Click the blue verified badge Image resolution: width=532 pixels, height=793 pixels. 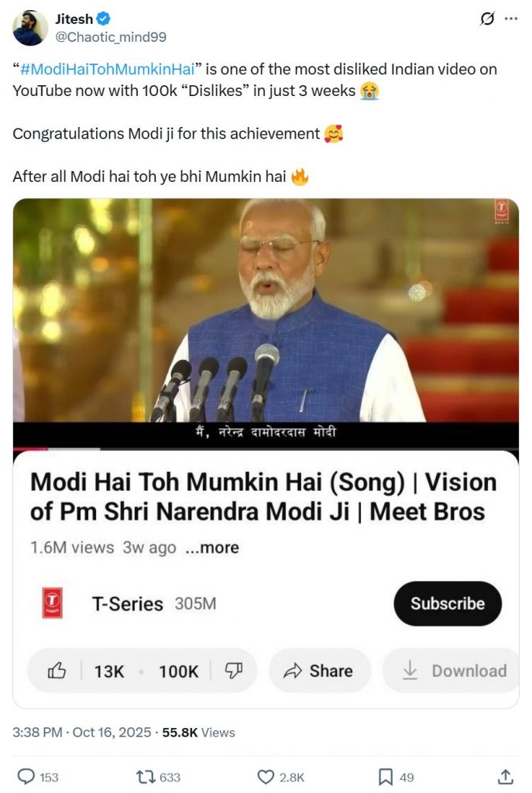[x=102, y=20]
